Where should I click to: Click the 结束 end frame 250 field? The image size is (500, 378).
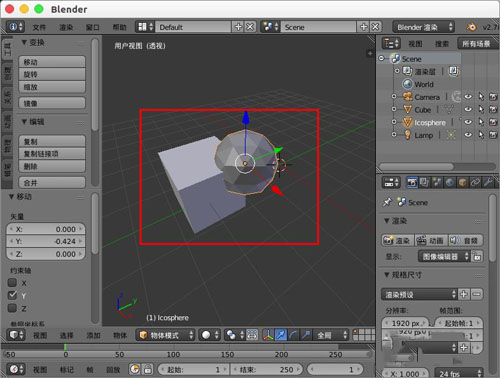[x=267, y=369]
